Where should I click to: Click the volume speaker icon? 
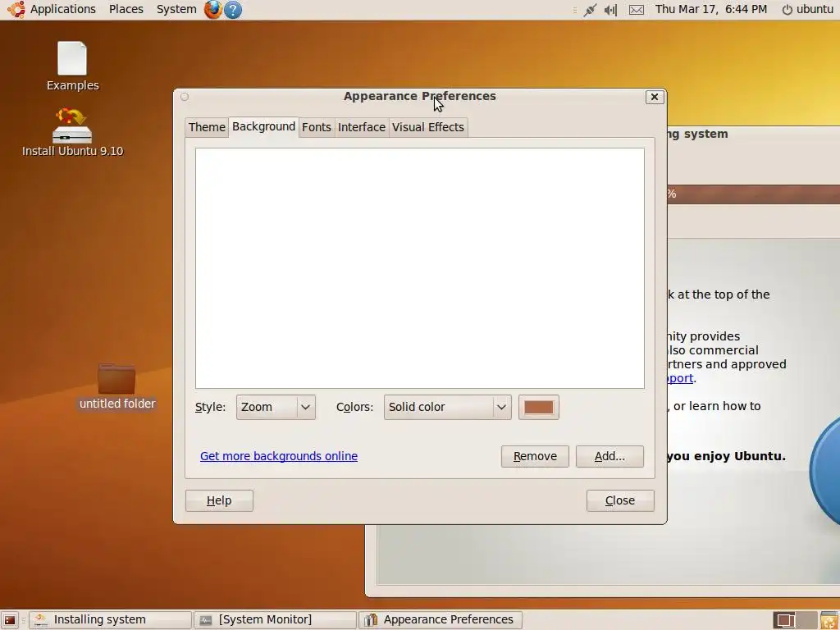point(610,10)
